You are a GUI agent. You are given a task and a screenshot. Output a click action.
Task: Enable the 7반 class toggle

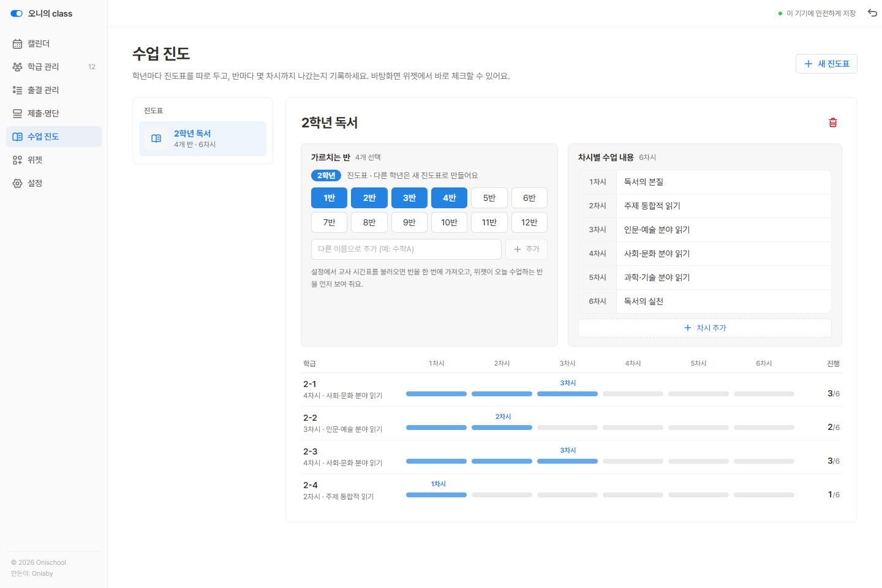pos(329,222)
